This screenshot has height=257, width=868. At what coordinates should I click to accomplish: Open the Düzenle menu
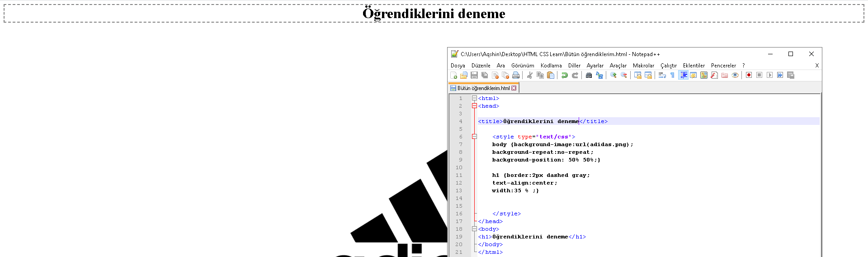pos(481,66)
